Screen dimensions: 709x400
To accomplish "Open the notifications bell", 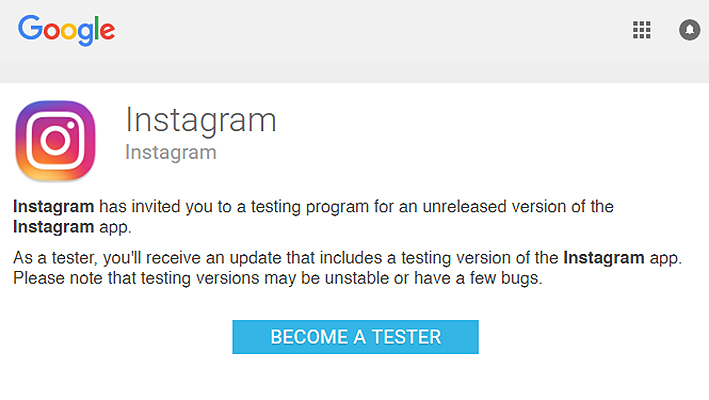I will 690,30.
